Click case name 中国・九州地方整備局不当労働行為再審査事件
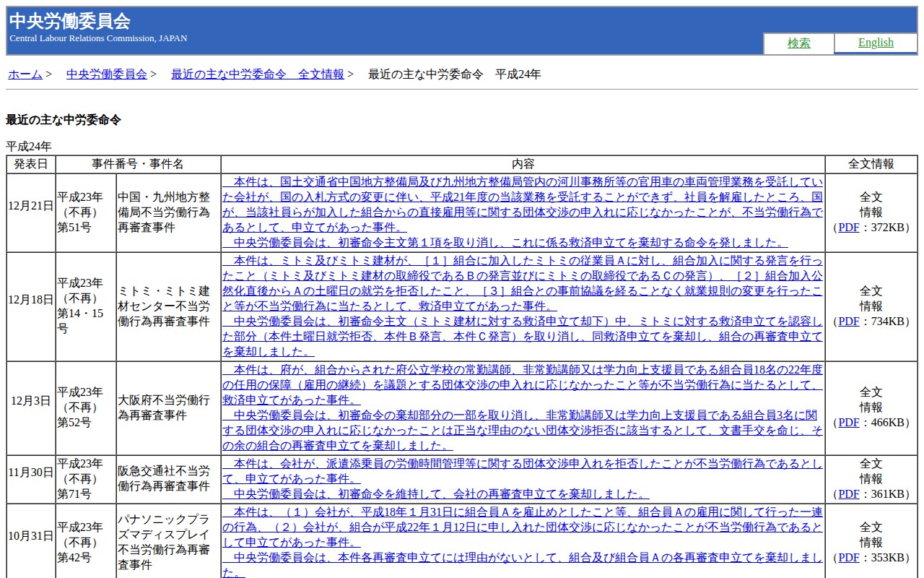The width and height of the screenshot is (924, 578). pos(165,212)
